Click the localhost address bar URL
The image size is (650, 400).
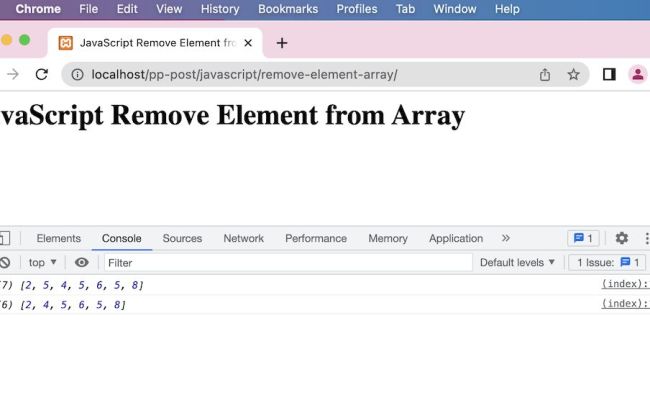244,75
